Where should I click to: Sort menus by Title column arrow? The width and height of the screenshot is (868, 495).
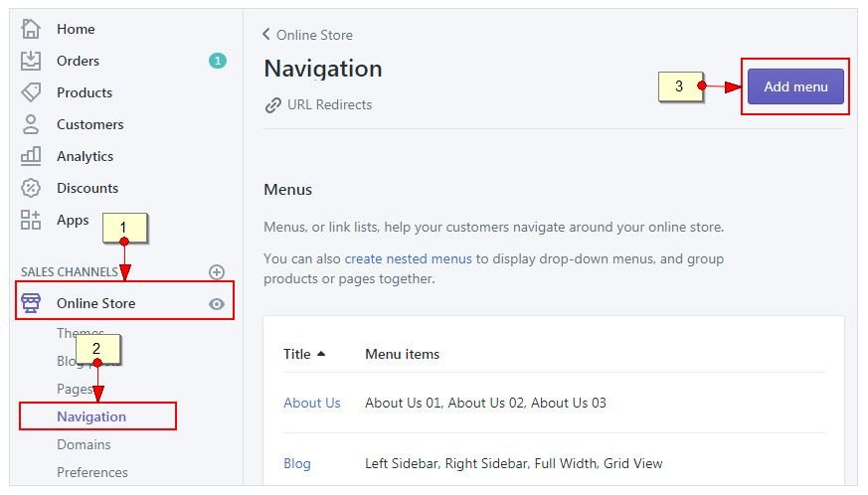(321, 354)
